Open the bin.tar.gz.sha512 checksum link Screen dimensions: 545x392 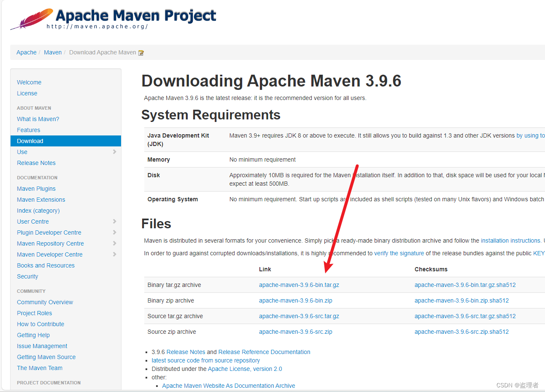coord(465,285)
